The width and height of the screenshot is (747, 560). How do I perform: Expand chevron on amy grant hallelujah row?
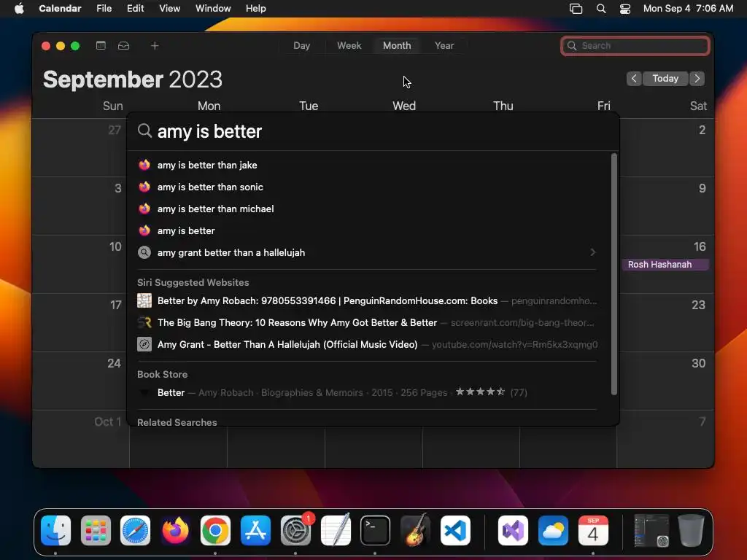point(592,252)
